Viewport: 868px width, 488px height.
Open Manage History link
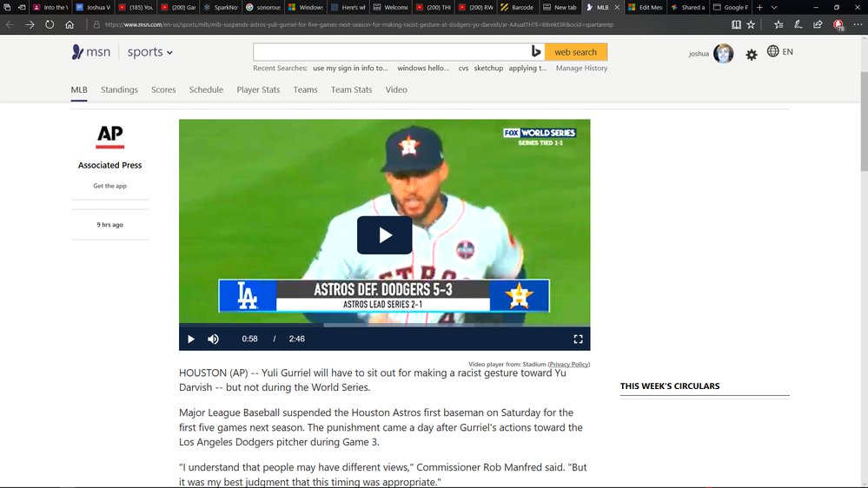(x=581, y=68)
